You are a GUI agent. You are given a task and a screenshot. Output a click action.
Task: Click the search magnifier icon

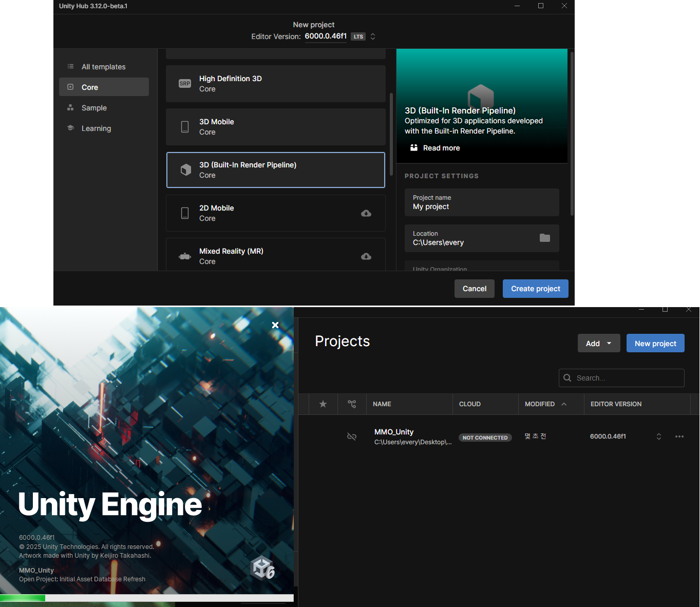pyautogui.click(x=567, y=378)
